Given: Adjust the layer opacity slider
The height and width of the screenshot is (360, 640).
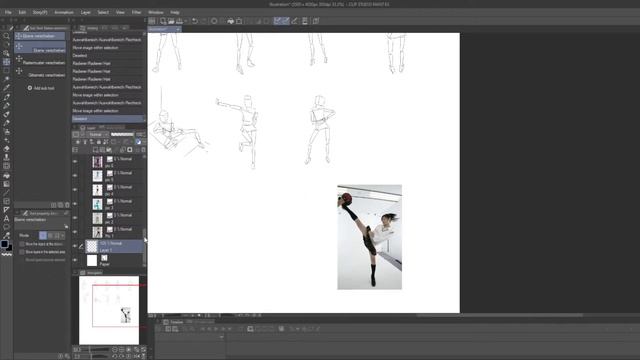Looking at the screenshot, I should coord(122,134).
